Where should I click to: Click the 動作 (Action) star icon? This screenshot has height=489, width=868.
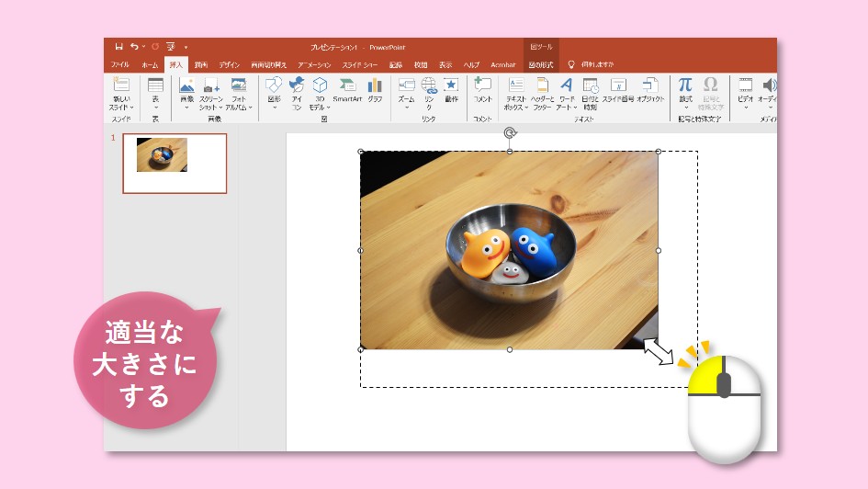(451, 85)
